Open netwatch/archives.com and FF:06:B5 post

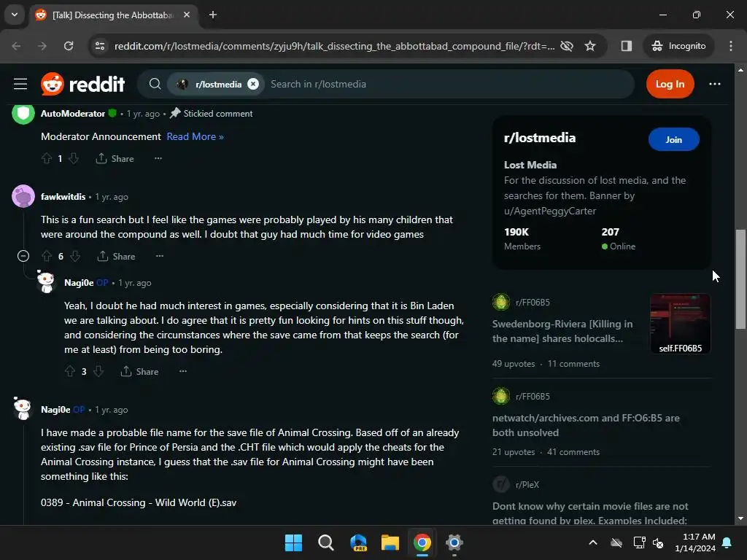pos(586,425)
